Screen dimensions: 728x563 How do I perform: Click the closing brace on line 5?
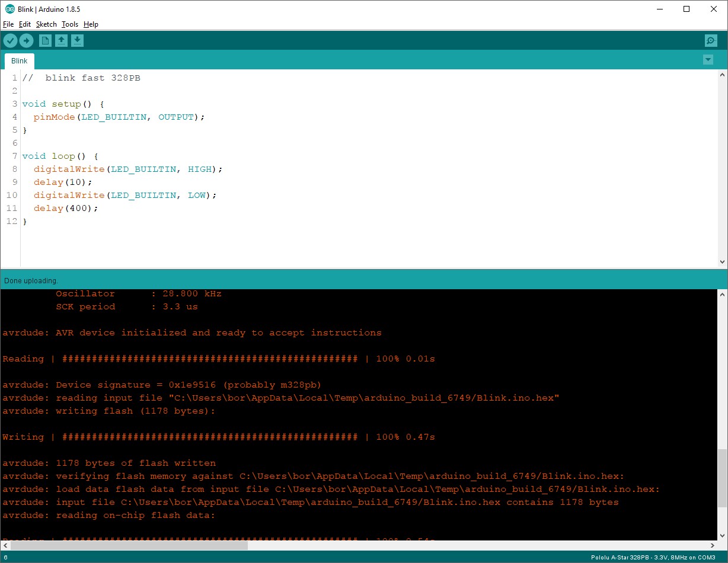[x=25, y=130]
